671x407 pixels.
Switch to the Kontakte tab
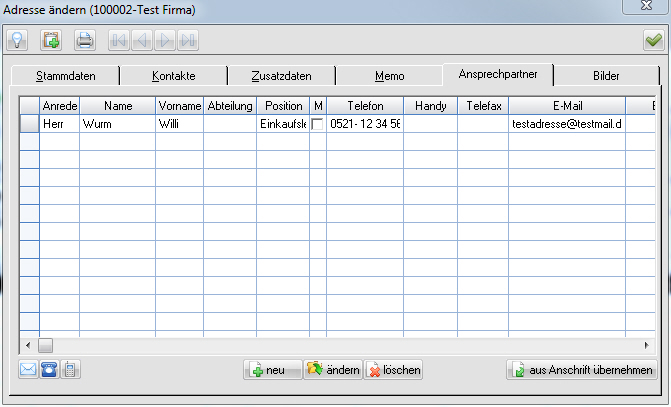click(x=174, y=76)
